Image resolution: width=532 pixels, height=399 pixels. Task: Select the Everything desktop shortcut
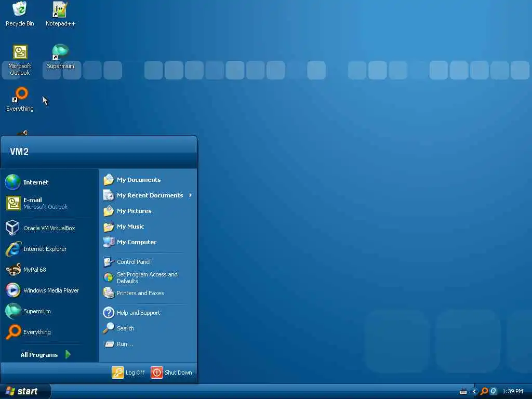(x=20, y=100)
